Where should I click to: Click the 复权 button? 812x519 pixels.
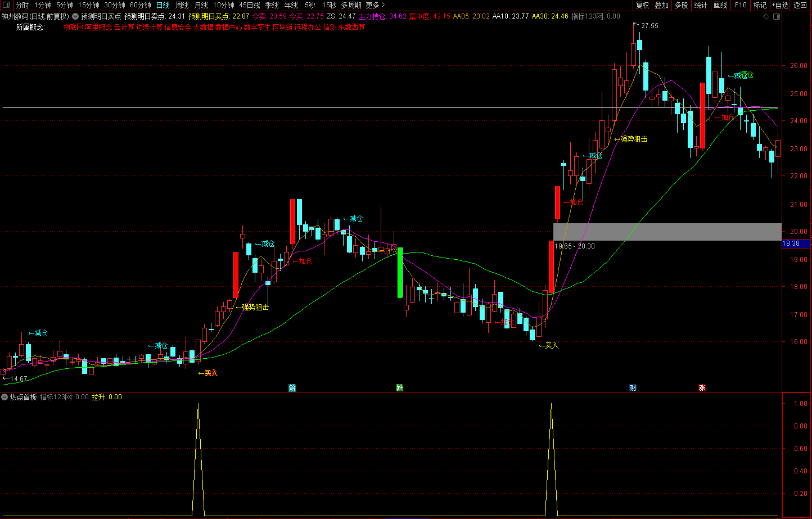642,5
